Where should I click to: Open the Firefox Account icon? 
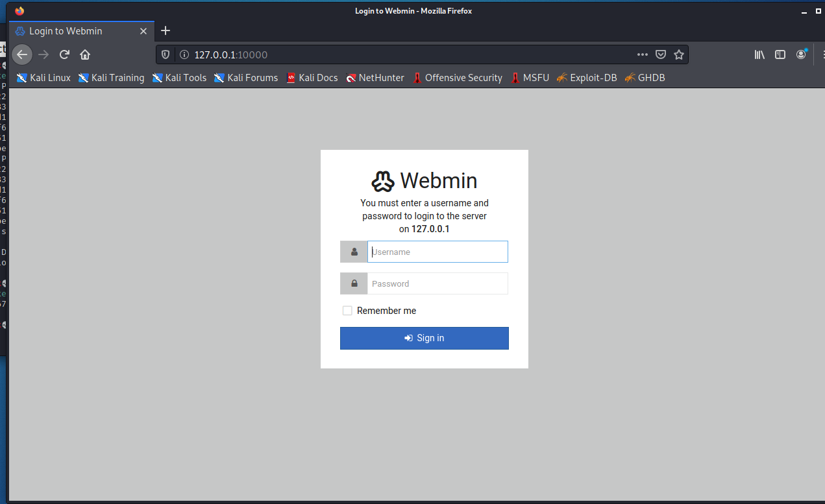point(801,54)
